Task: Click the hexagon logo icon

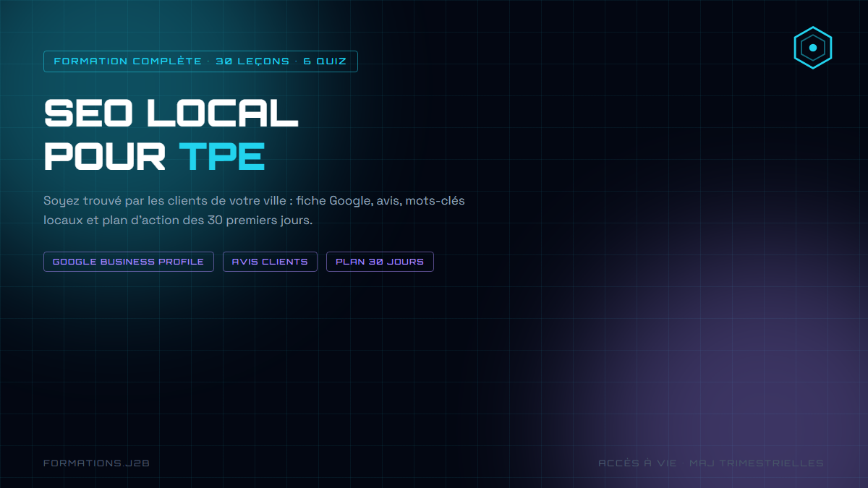Action: pyautogui.click(x=813, y=48)
